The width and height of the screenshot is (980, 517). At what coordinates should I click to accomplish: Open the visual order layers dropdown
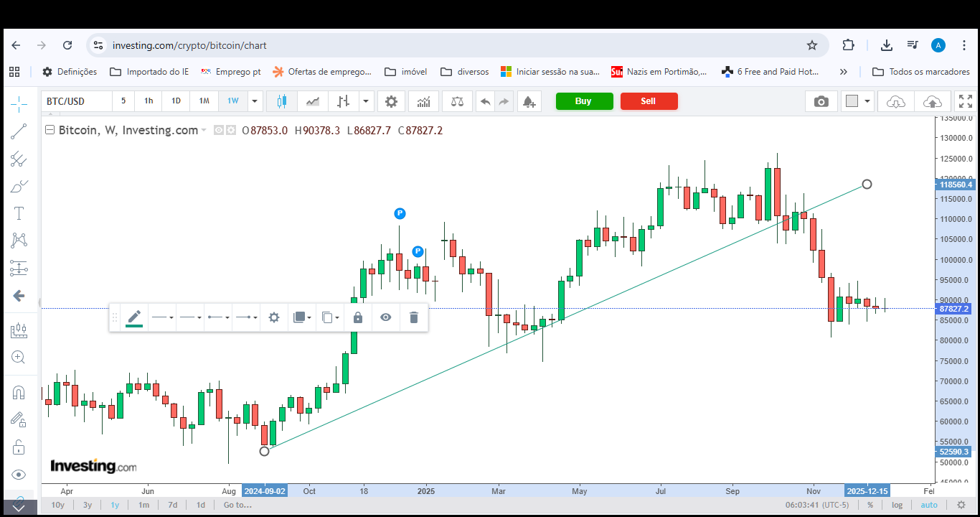coord(303,317)
